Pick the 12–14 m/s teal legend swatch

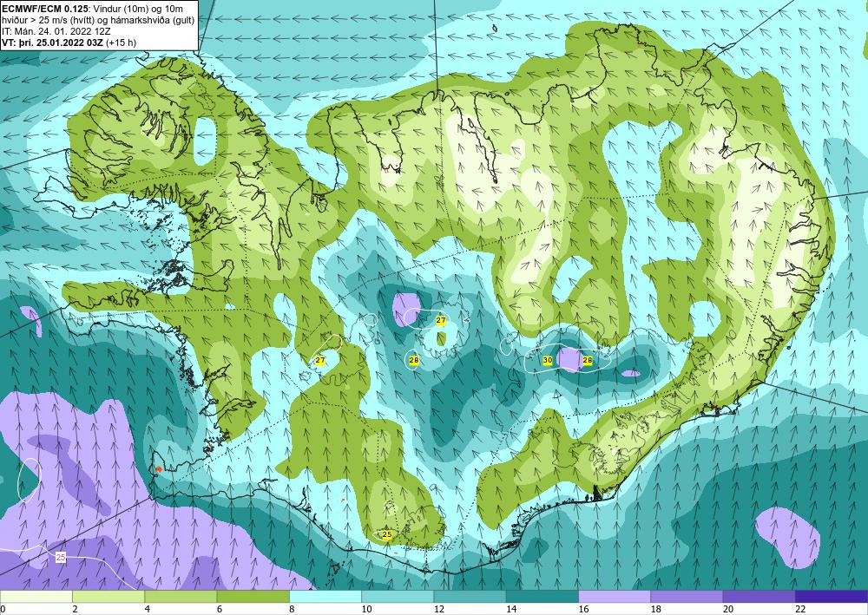tap(470, 597)
